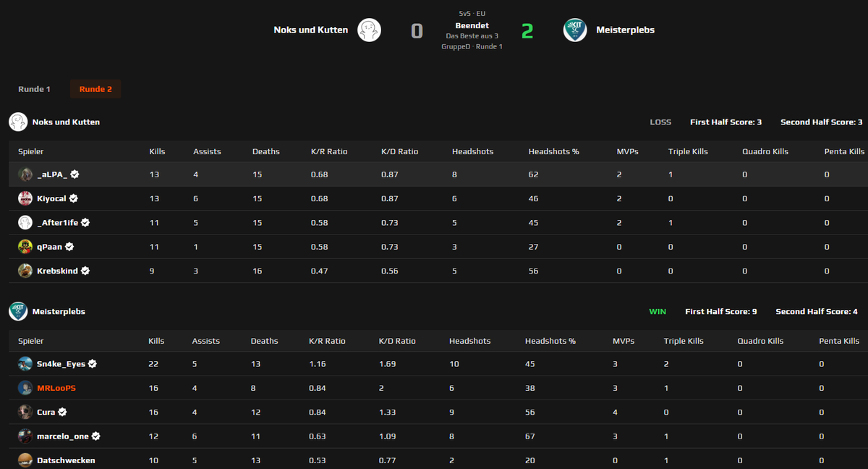
Task: Click the Beendet match status text
Action: (472, 25)
